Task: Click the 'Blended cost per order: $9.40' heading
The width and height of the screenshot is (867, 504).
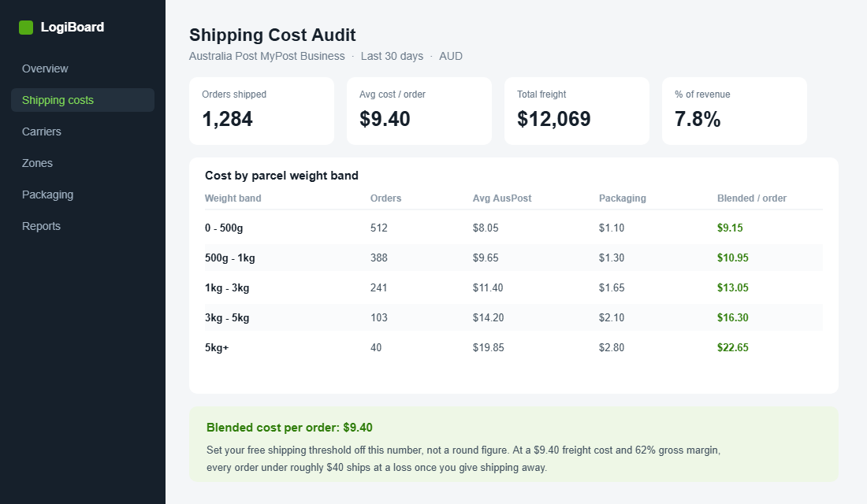Action: pos(289,428)
